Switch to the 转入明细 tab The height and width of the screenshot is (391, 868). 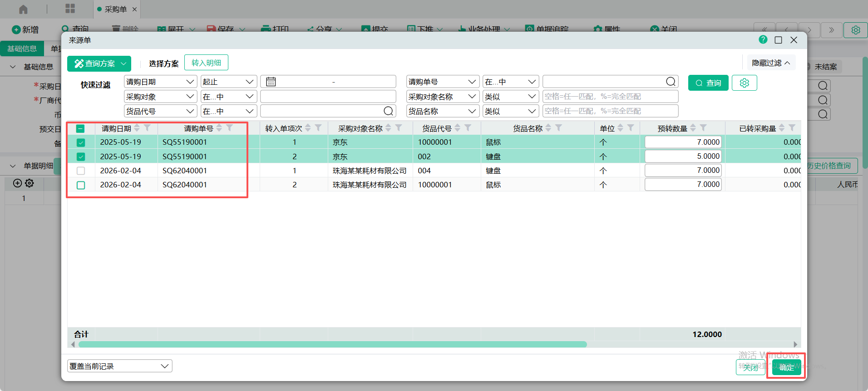tap(206, 63)
